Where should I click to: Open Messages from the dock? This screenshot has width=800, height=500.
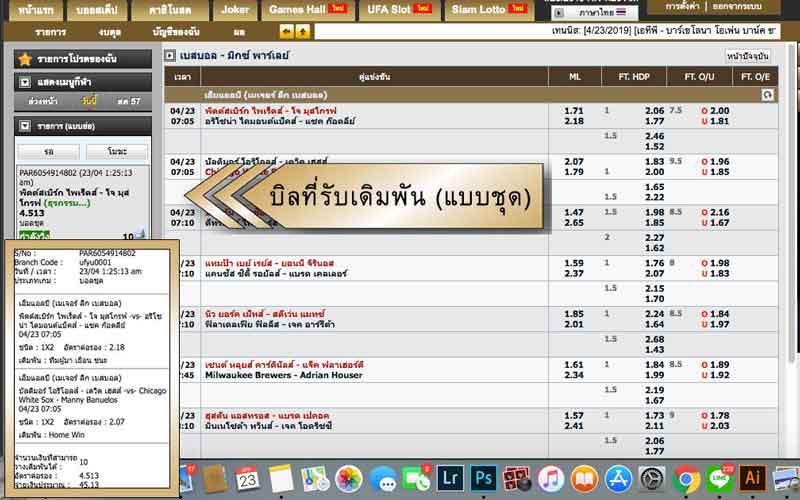(x=382, y=479)
